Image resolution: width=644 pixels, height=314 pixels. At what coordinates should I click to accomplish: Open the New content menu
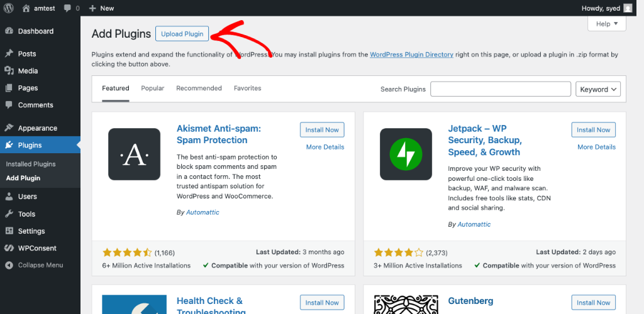click(x=101, y=8)
